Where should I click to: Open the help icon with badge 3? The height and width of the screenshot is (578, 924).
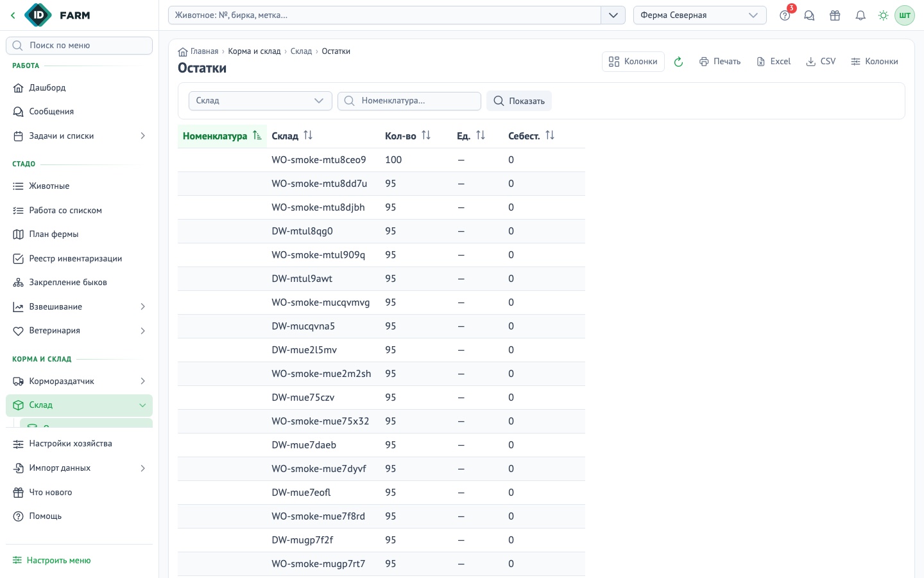click(x=785, y=15)
